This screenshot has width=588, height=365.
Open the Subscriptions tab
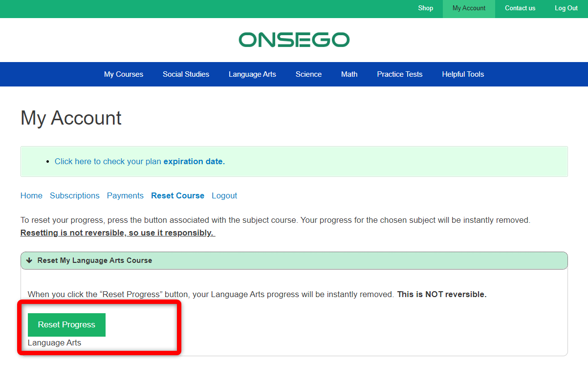[x=75, y=195]
